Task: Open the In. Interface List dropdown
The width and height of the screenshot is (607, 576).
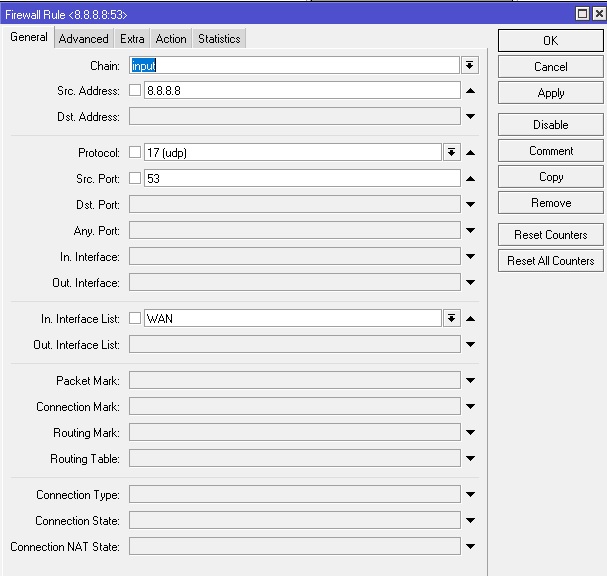Action: point(451,318)
